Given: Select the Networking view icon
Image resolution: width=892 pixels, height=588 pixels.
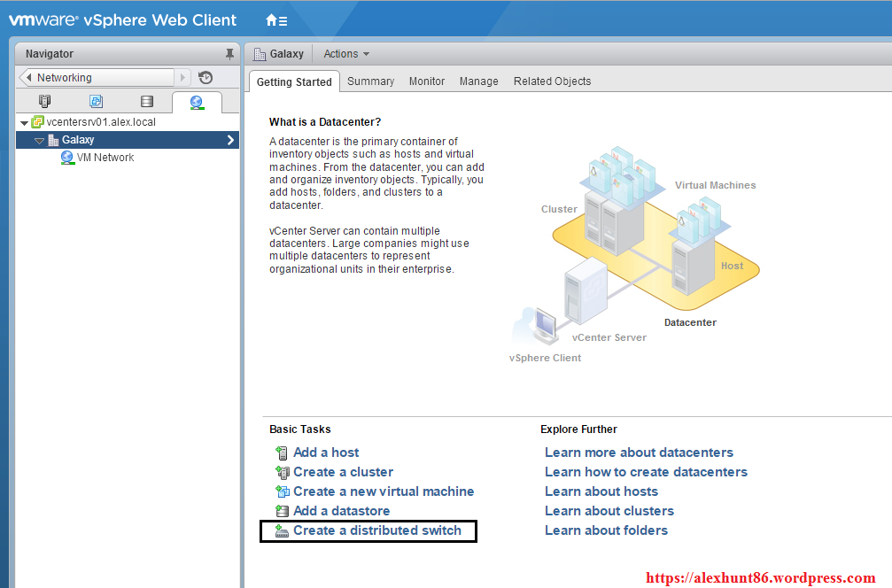Looking at the screenshot, I should point(197,102).
